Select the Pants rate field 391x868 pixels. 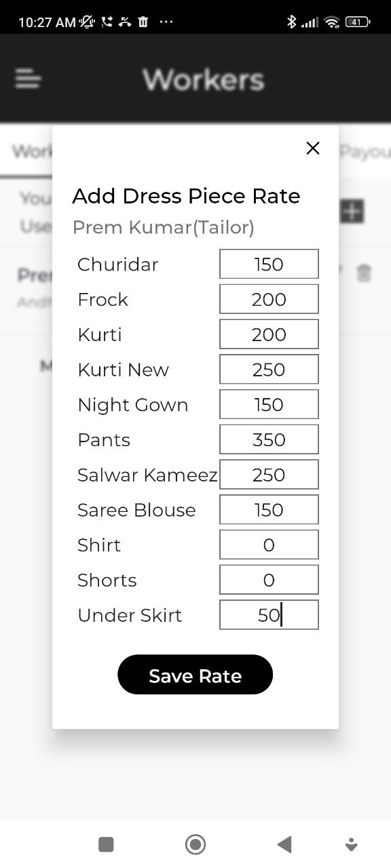pyautogui.click(x=269, y=439)
